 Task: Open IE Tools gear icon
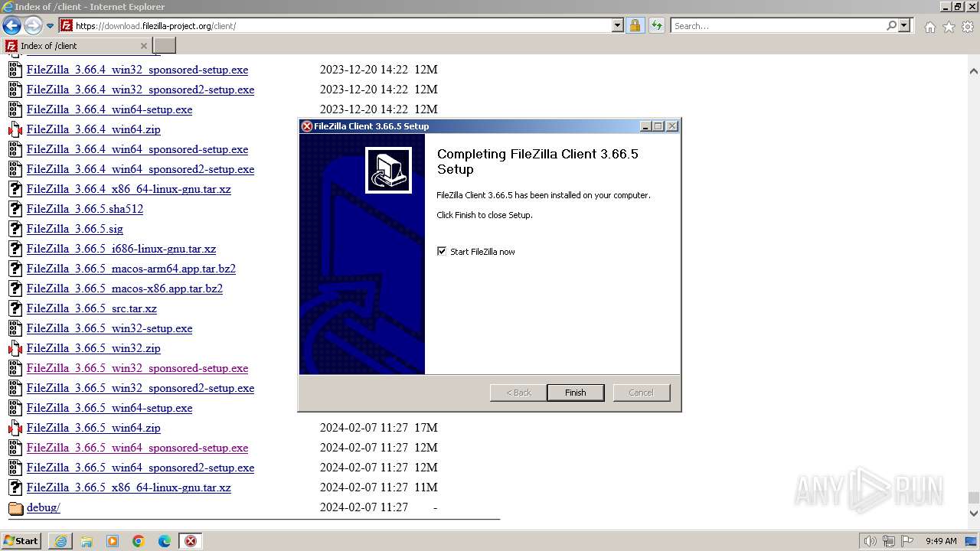pos(968,27)
